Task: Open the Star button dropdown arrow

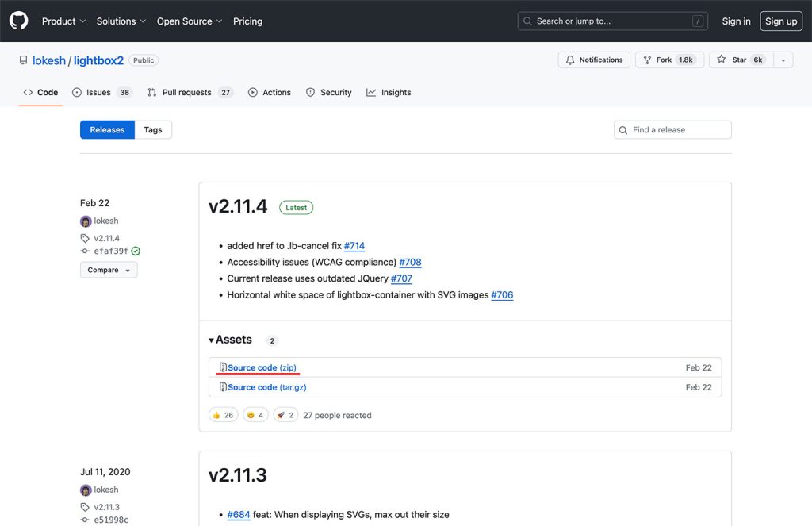Action: click(x=783, y=60)
